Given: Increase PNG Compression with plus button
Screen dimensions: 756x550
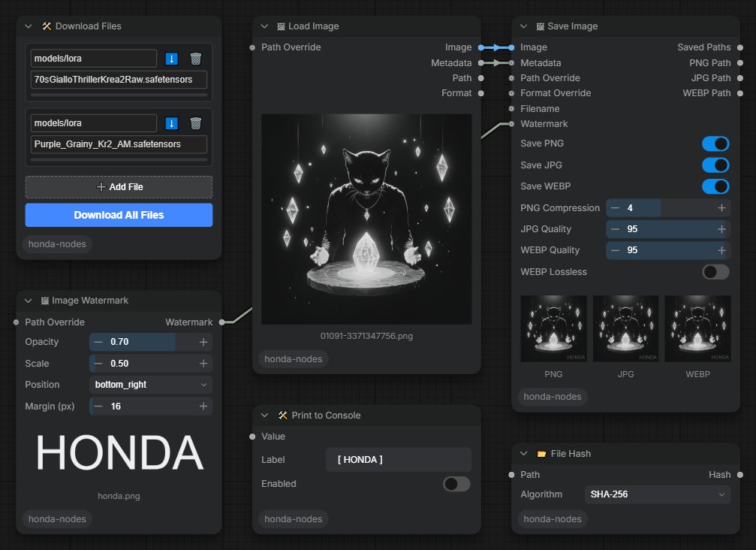Looking at the screenshot, I should point(721,208).
